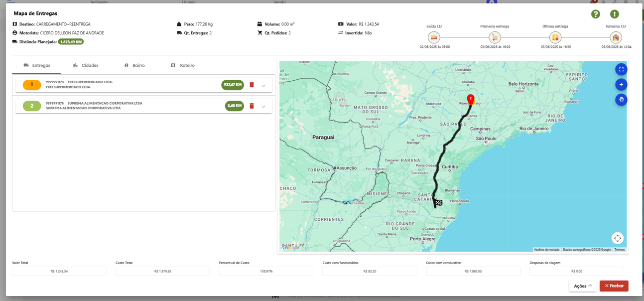Click the Valor Total field
Viewport: 644px width, 301px height.
click(x=59, y=271)
